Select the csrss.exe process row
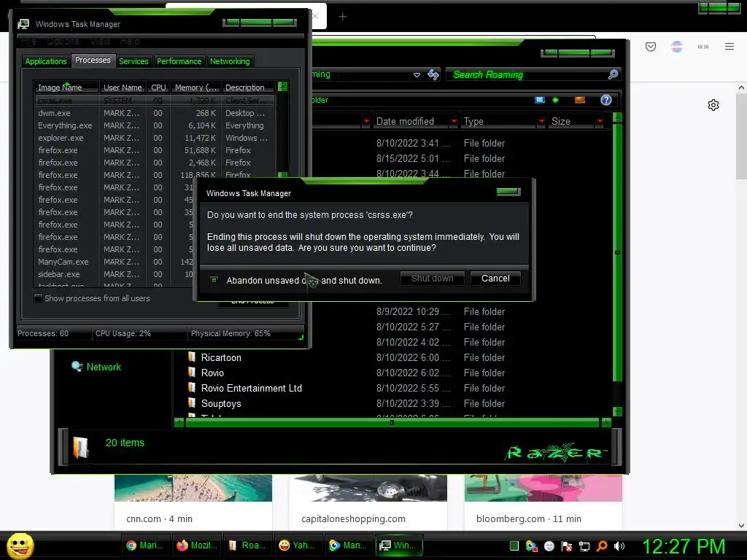This screenshot has width=747, height=560. click(155, 101)
